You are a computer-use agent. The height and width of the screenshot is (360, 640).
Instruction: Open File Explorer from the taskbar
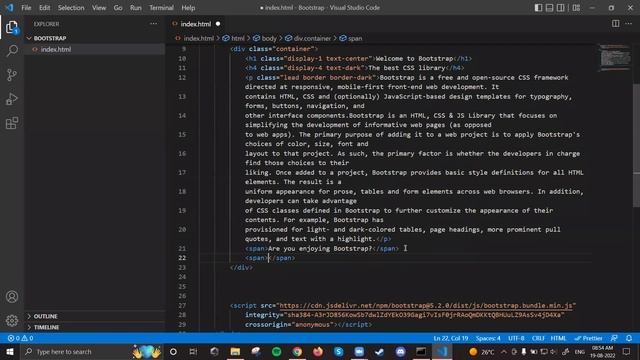tap(235, 351)
